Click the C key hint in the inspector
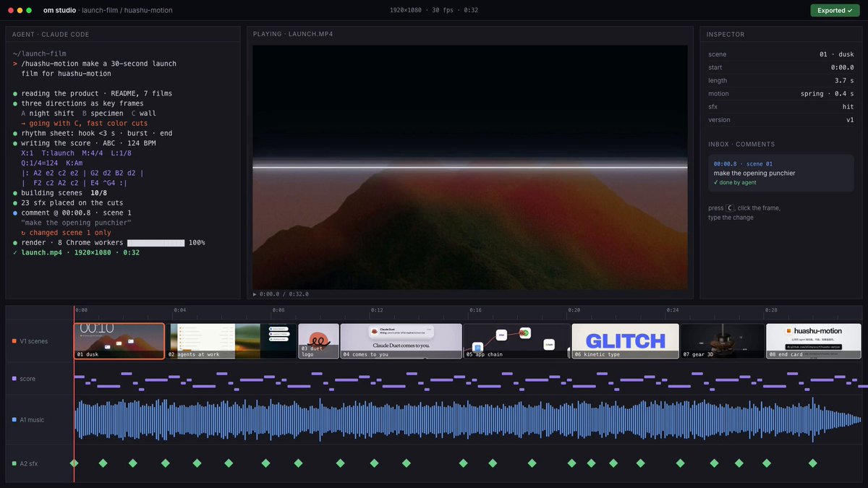 tap(730, 208)
